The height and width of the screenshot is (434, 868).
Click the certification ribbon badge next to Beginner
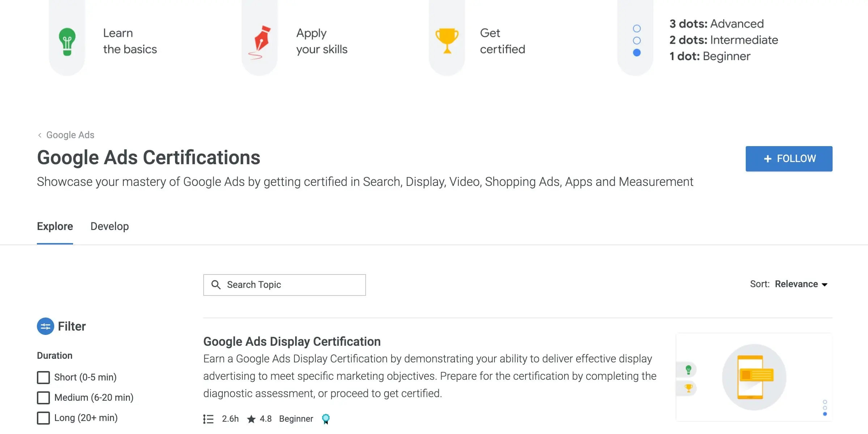pyautogui.click(x=325, y=418)
